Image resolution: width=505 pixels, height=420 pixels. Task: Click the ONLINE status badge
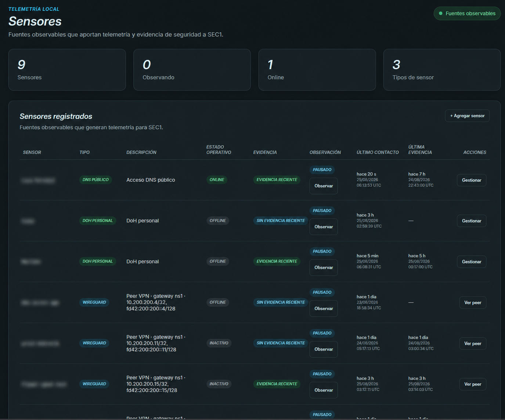point(217,180)
